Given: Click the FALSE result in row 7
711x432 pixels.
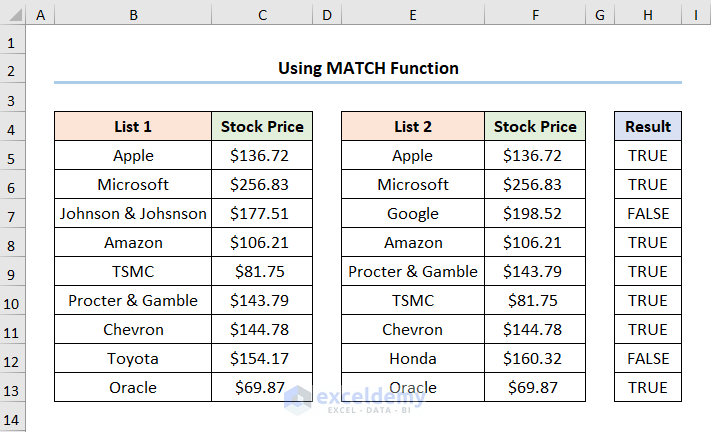Looking at the screenshot, I should tap(648, 214).
